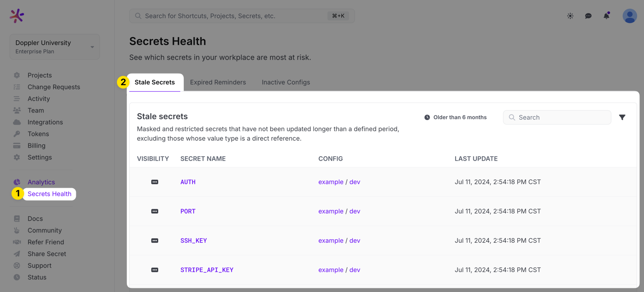Click the Doppler logo icon
This screenshot has height=292, width=644.
17,16
